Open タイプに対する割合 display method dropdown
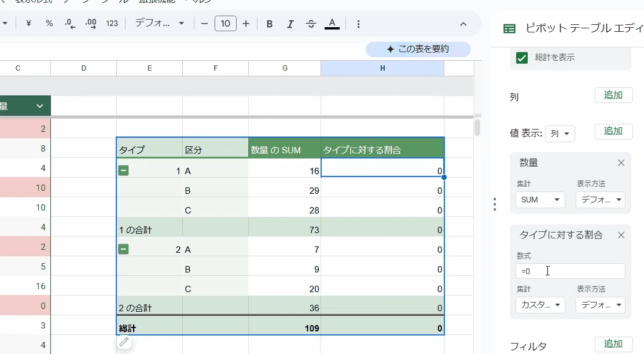644x354 pixels. pyautogui.click(x=601, y=305)
